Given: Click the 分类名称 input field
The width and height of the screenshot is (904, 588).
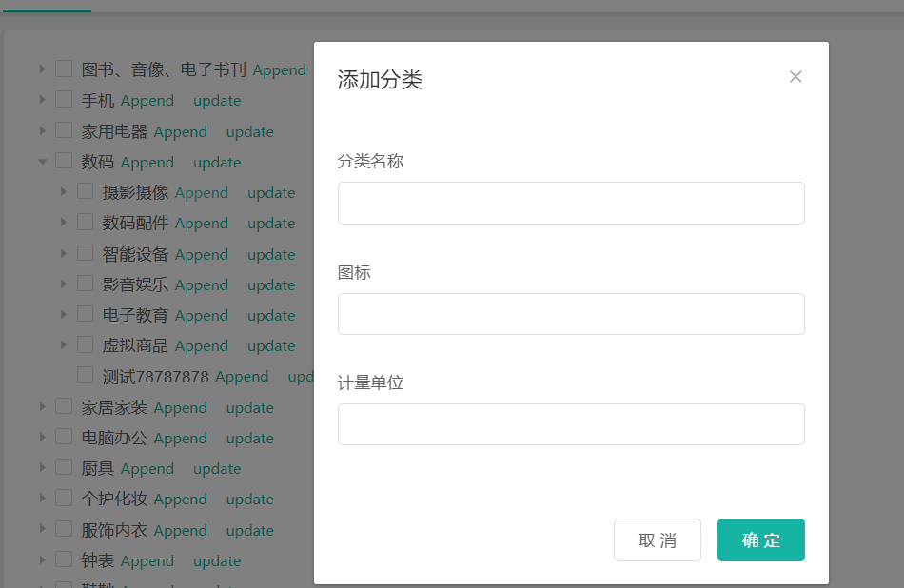Looking at the screenshot, I should pos(571,203).
